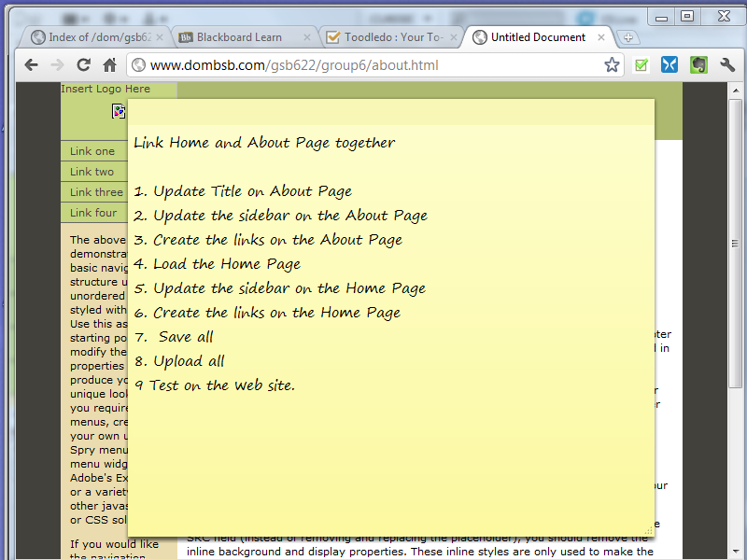Image resolution: width=747 pixels, height=560 pixels.
Task: Close the Blackboard Learn tab
Action: (307, 37)
